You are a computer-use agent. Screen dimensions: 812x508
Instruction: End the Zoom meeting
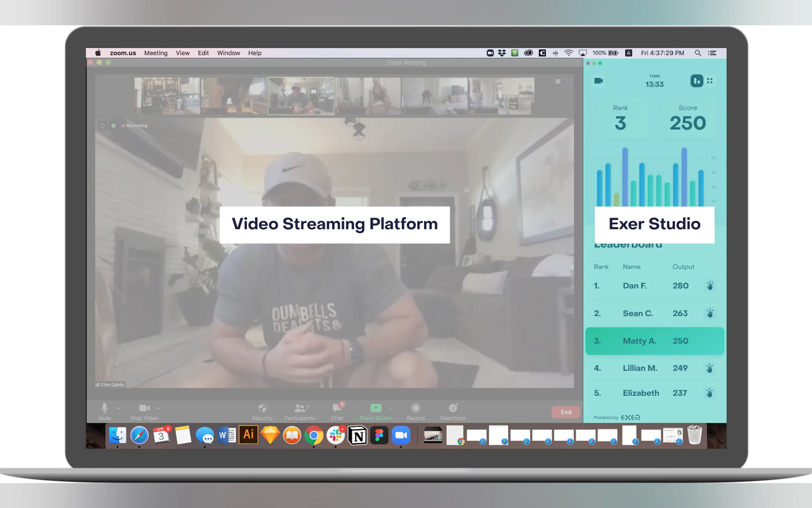point(566,412)
